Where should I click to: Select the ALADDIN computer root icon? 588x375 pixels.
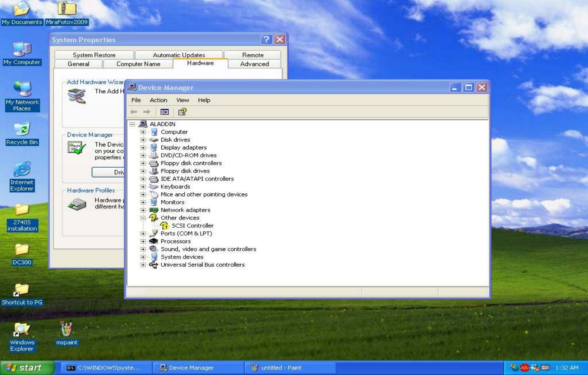coord(143,124)
